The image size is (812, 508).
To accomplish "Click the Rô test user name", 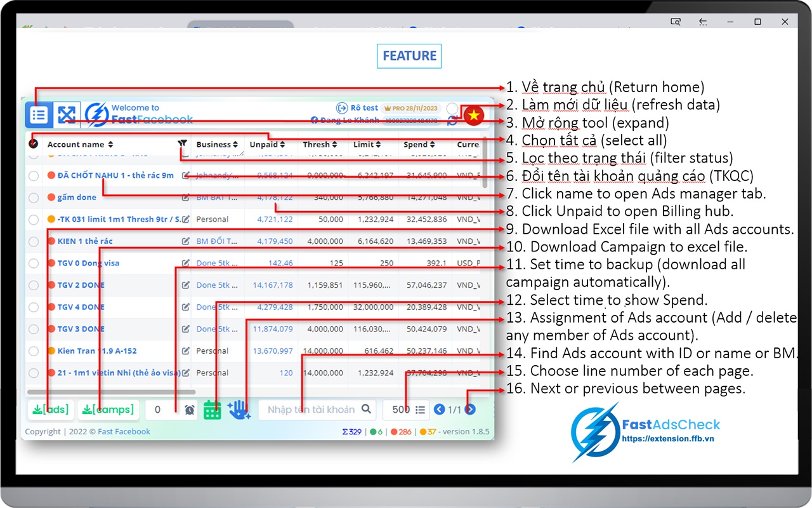I will [364, 108].
